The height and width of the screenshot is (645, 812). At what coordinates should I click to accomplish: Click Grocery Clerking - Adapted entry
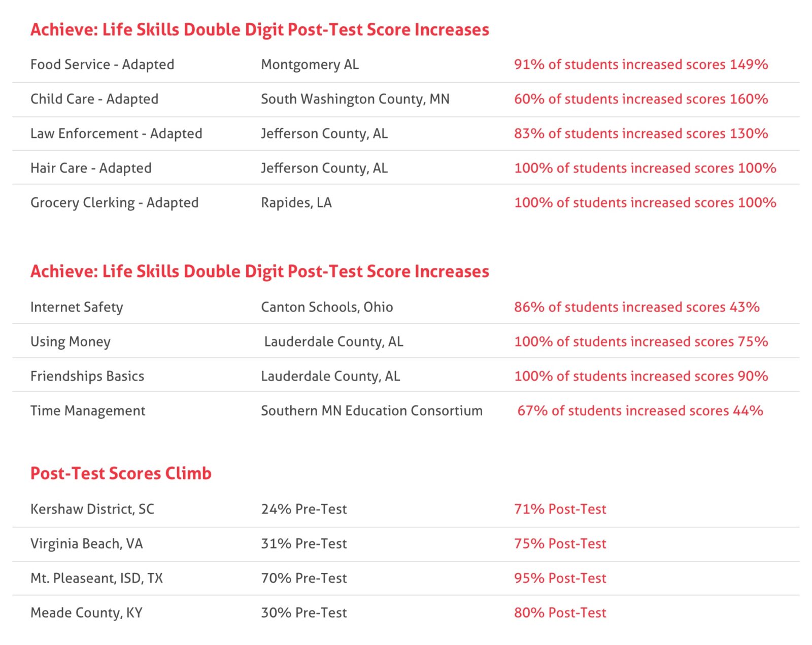click(x=115, y=202)
